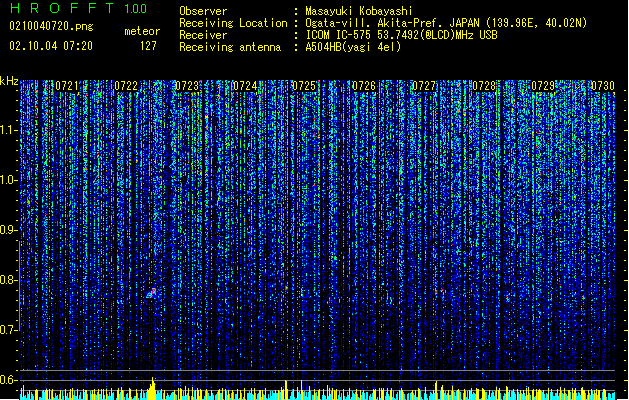Click the 0727 time marker
Viewport: 629px width, 400px height.
pyautogui.click(x=424, y=86)
